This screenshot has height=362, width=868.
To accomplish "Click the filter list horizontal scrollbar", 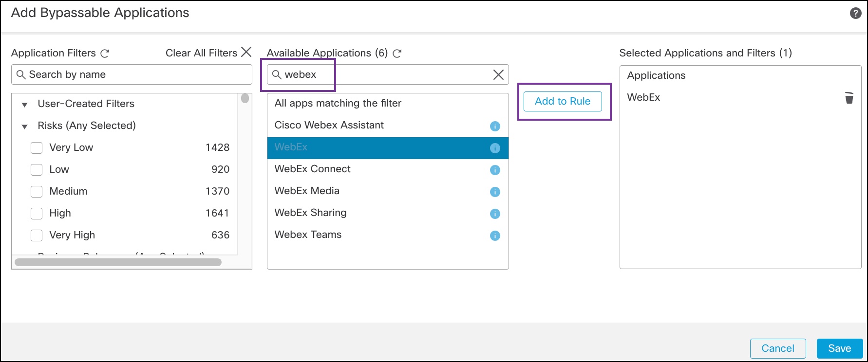I will coord(118,262).
